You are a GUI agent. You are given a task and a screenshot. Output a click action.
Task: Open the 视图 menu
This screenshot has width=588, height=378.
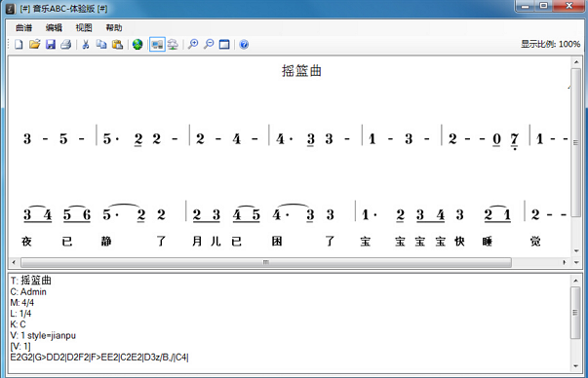[84, 27]
